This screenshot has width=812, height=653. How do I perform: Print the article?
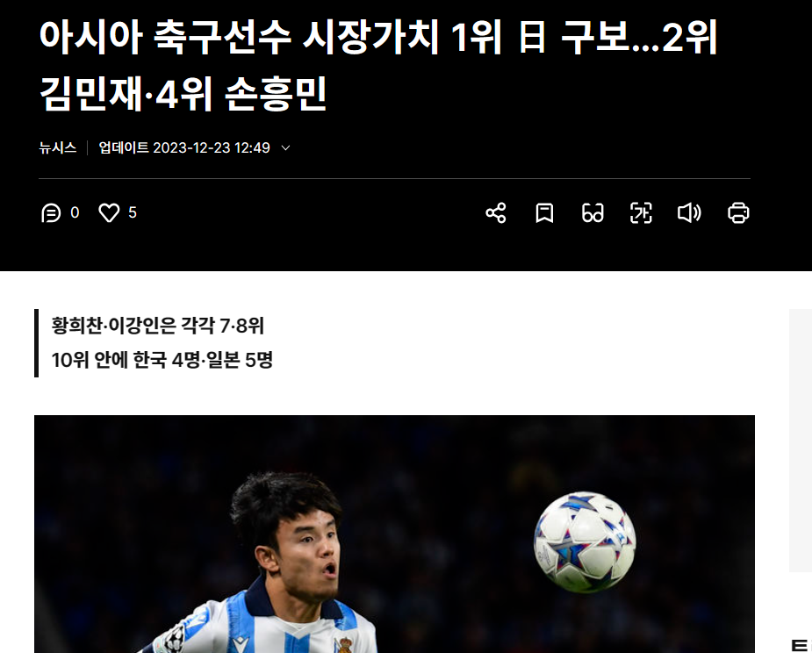point(738,212)
